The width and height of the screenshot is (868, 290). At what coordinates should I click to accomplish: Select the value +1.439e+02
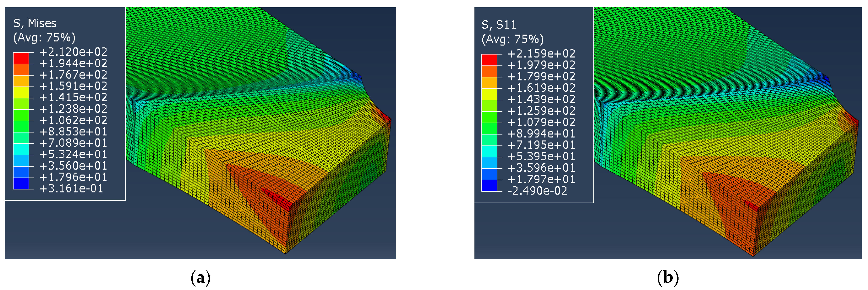tap(541, 99)
